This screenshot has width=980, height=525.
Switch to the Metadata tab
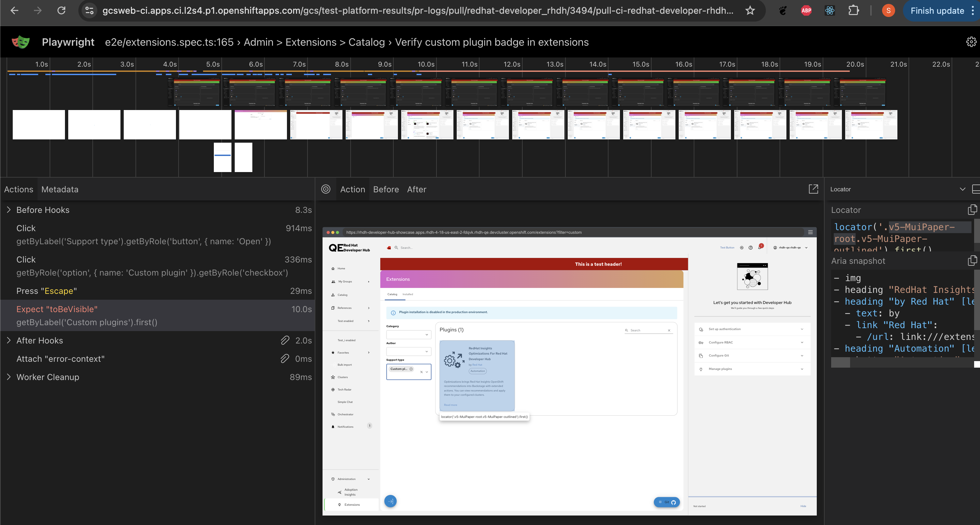point(60,189)
